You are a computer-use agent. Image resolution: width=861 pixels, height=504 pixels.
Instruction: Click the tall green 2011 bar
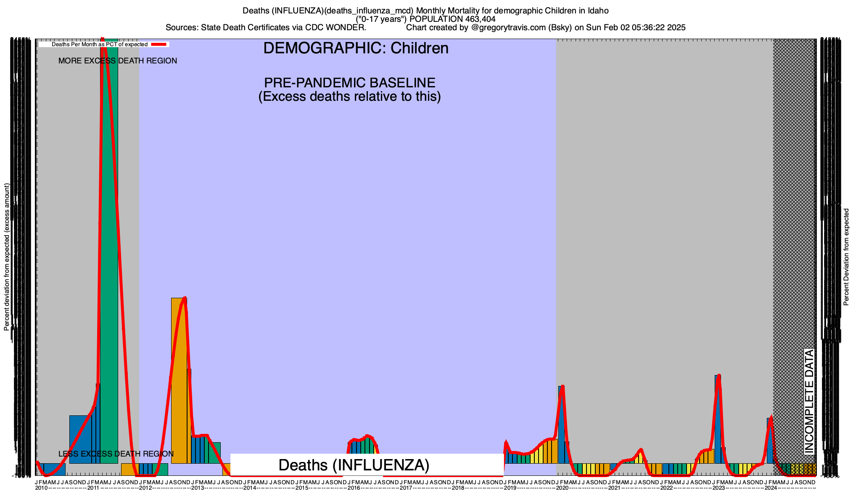109,252
